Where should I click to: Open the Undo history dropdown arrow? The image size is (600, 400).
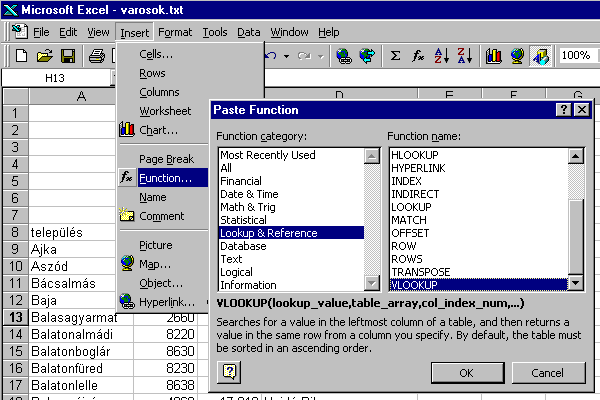(286, 56)
